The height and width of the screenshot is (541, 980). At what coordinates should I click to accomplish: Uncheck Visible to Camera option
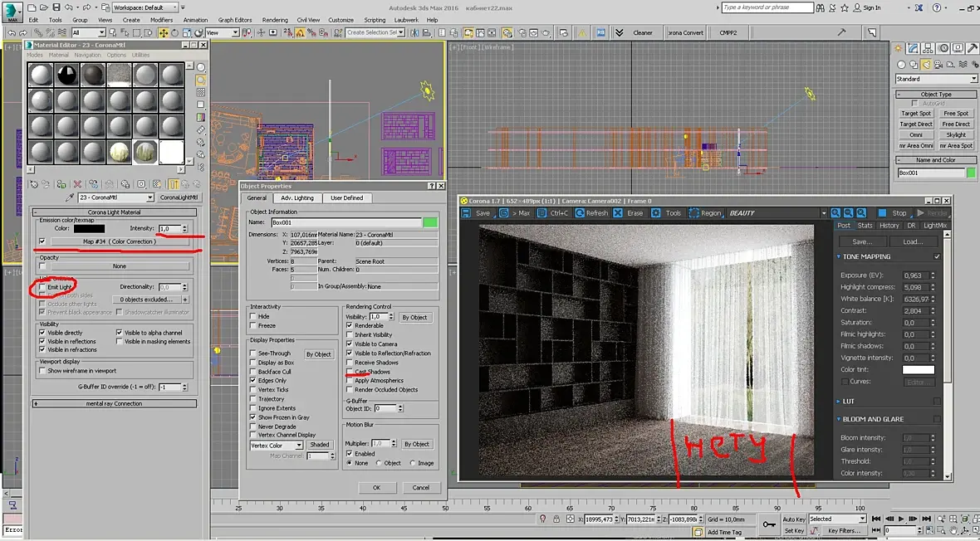pyautogui.click(x=350, y=344)
